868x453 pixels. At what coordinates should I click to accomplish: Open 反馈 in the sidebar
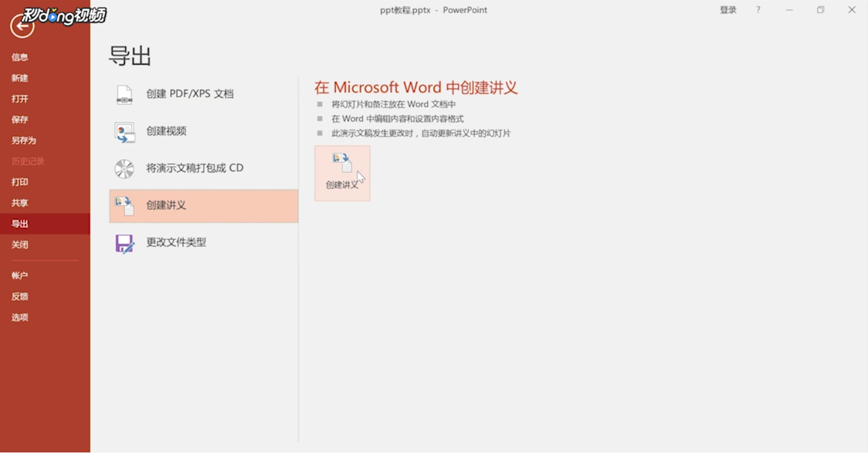(20, 296)
